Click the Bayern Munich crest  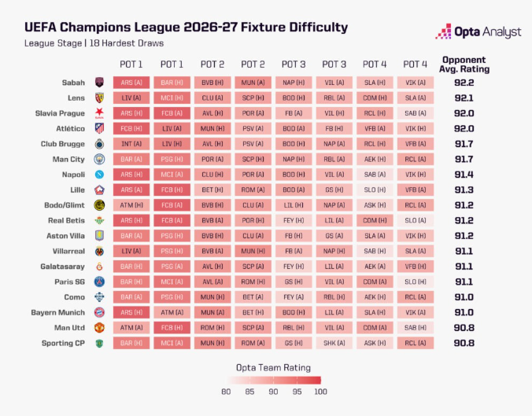coord(99,312)
